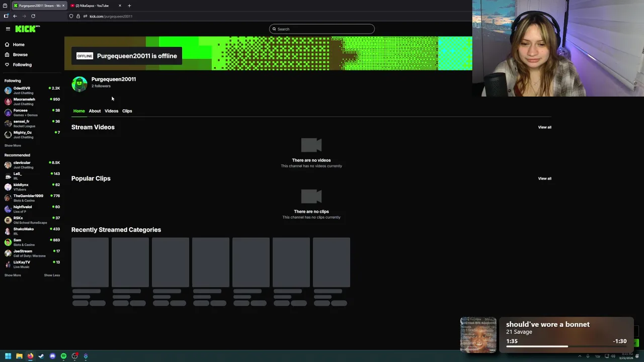The width and height of the screenshot is (644, 362).
Task: Open the Kick hamburger menu
Action: tap(8, 29)
